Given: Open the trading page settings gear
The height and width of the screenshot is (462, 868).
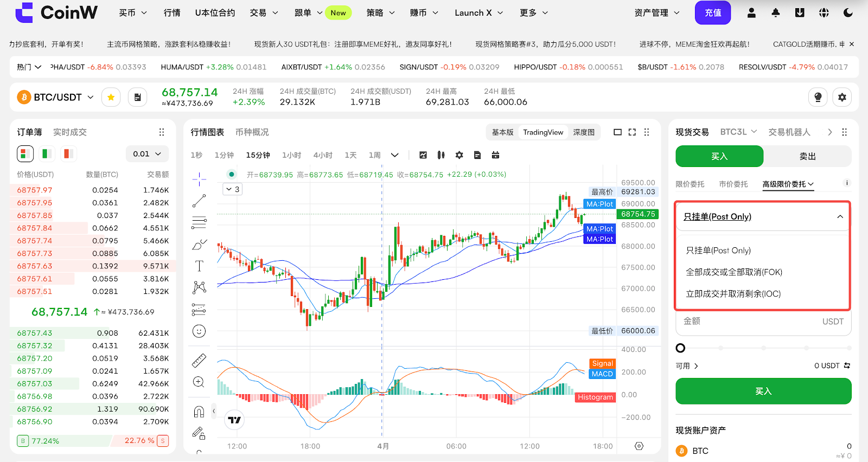Looking at the screenshot, I should pyautogui.click(x=842, y=97).
